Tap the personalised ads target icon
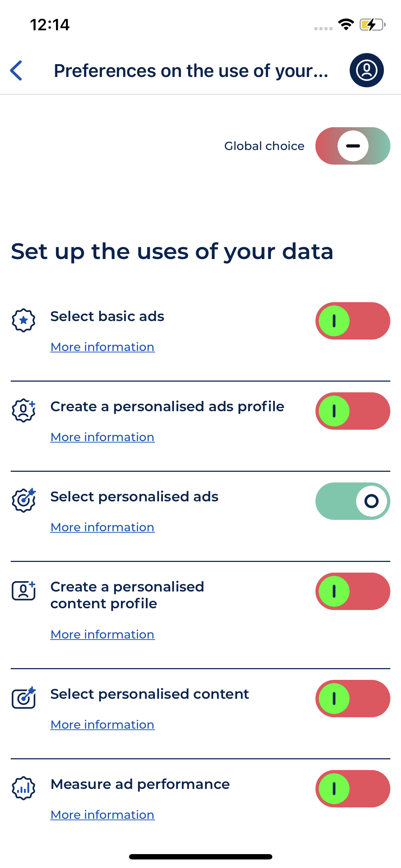 tap(24, 501)
